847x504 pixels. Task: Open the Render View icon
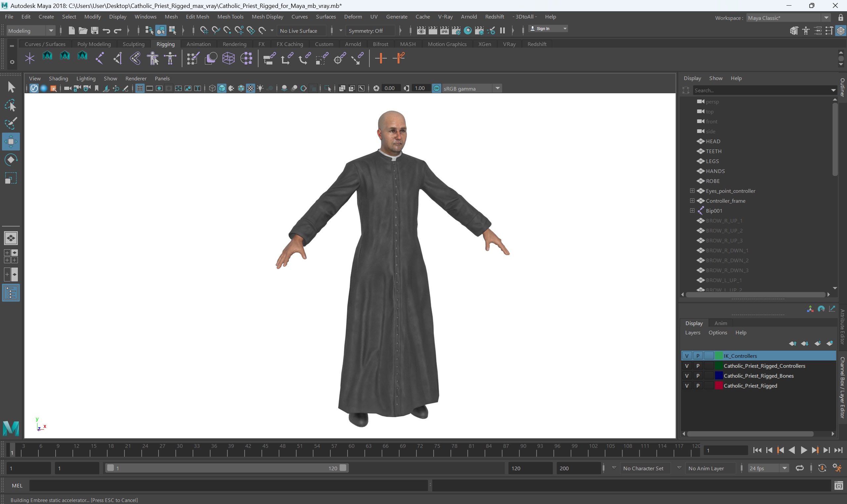click(x=421, y=30)
